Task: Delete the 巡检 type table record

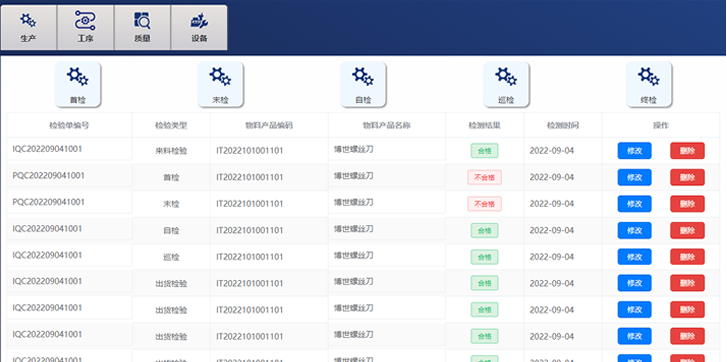Action: tap(687, 257)
